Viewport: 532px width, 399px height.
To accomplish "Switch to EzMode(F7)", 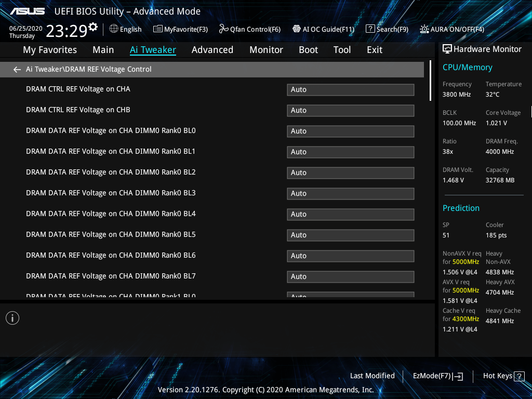I will tap(438, 376).
